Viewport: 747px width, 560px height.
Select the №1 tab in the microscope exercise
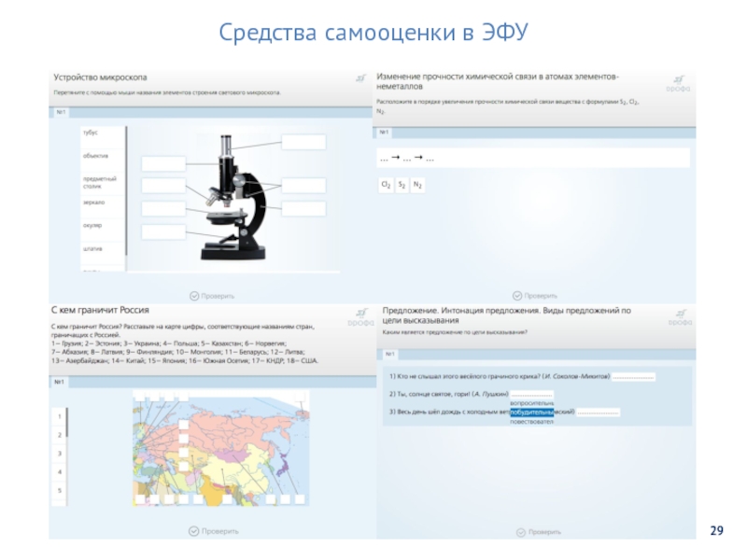[x=61, y=112]
